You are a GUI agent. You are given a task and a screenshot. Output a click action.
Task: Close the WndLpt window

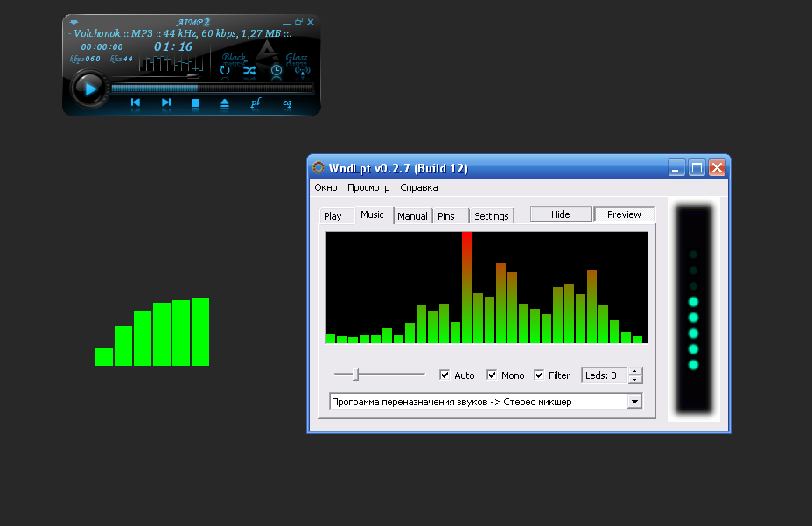pos(717,168)
